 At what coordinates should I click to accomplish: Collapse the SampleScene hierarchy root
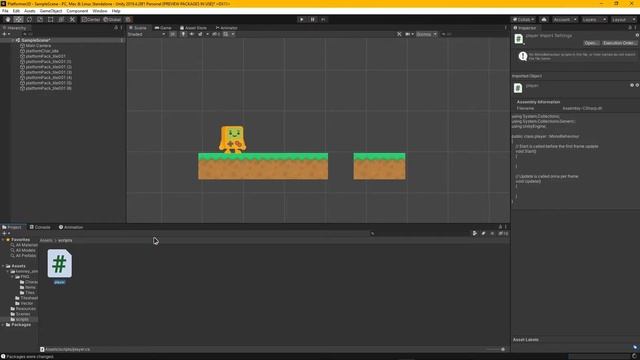(x=13, y=40)
